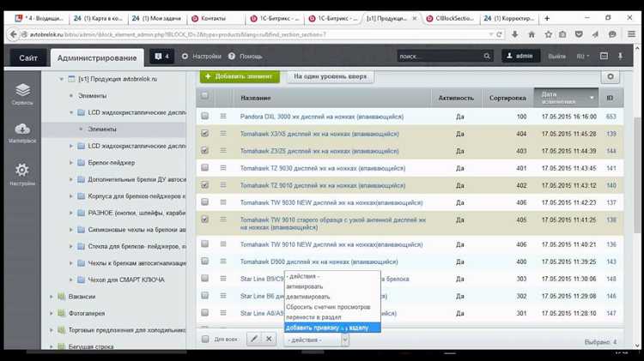Collapse the [s1] Продукция avtobrelok.ru tree node

(x=61, y=79)
